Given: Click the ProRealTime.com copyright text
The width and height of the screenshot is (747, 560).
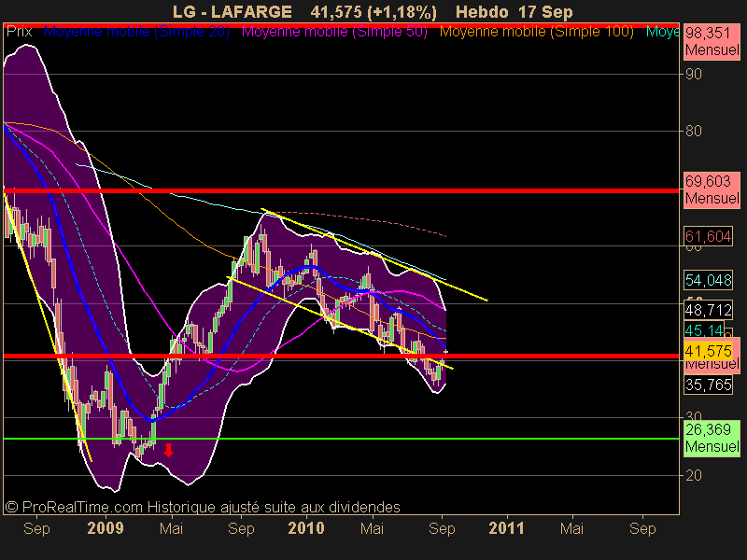Looking at the screenshot, I should (x=203, y=507).
